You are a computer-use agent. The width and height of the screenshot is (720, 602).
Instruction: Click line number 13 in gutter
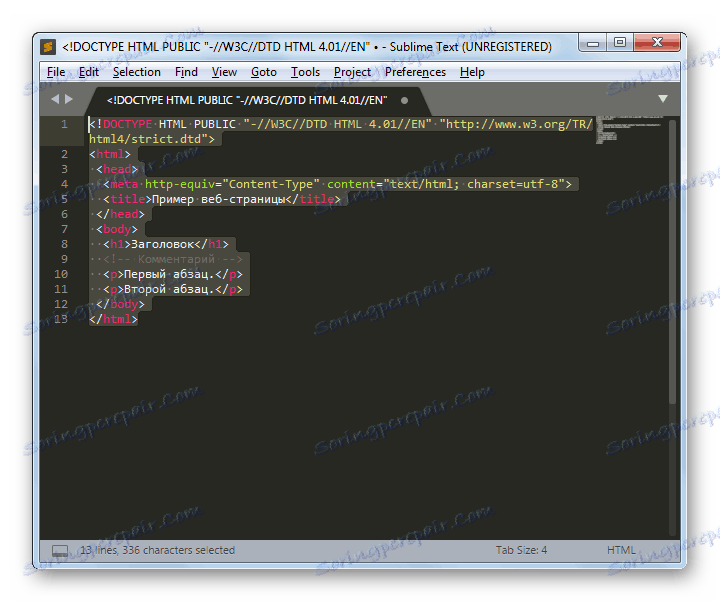(61, 319)
